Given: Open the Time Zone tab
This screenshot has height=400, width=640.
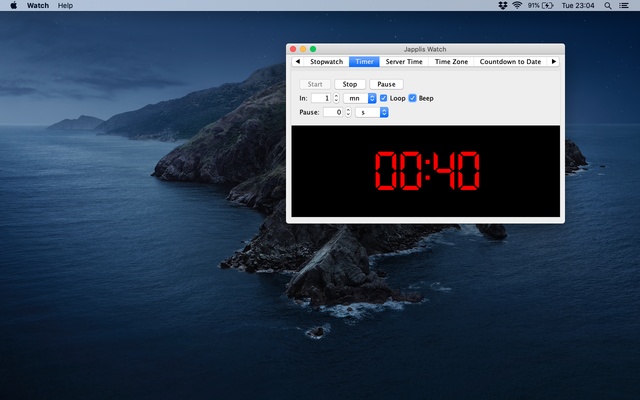Looking at the screenshot, I should tap(451, 62).
